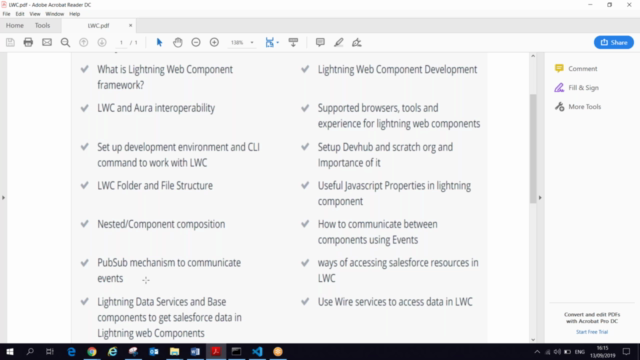The height and width of the screenshot is (360, 640).
Task: Click the current page number field
Action: [121, 42]
